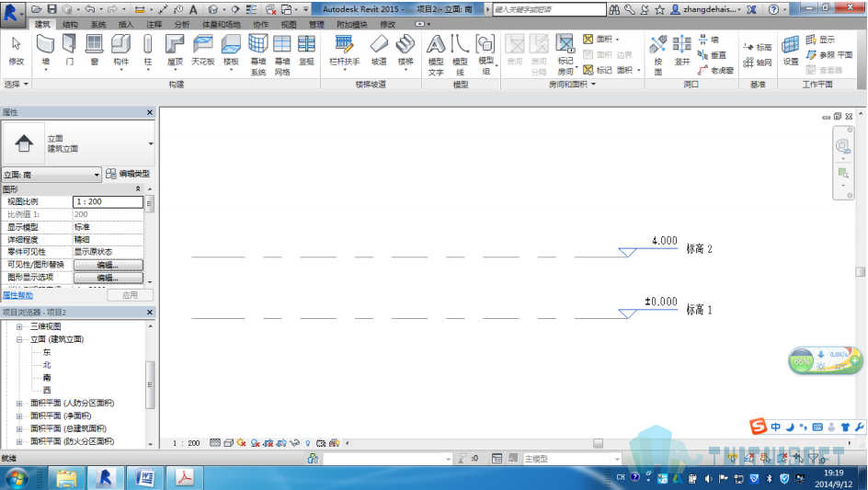The width and height of the screenshot is (868, 490).
Task: Open the 视图 ribbon tab
Action: click(289, 24)
